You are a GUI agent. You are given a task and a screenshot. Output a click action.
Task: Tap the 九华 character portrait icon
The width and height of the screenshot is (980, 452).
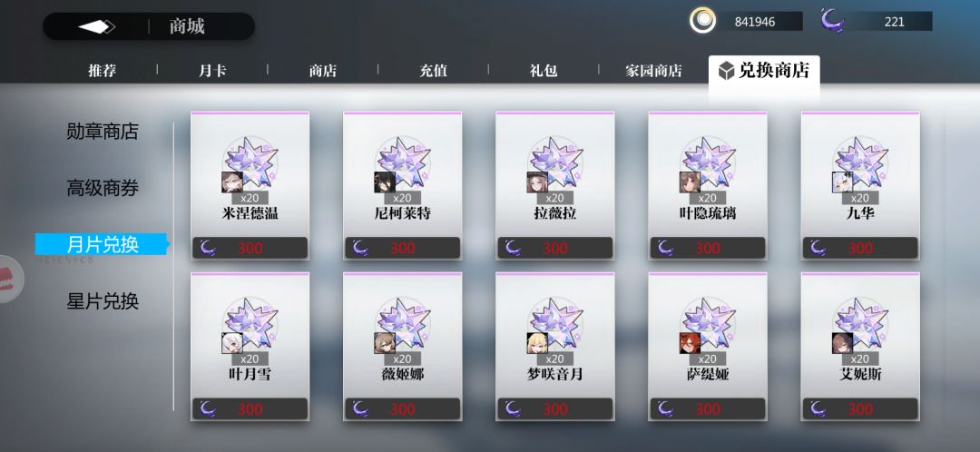(x=842, y=182)
